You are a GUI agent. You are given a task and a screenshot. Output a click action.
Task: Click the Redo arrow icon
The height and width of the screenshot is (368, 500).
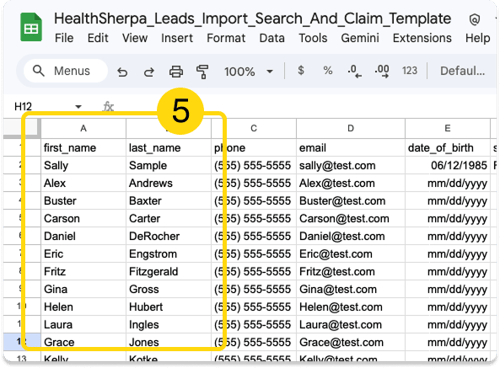[149, 72]
